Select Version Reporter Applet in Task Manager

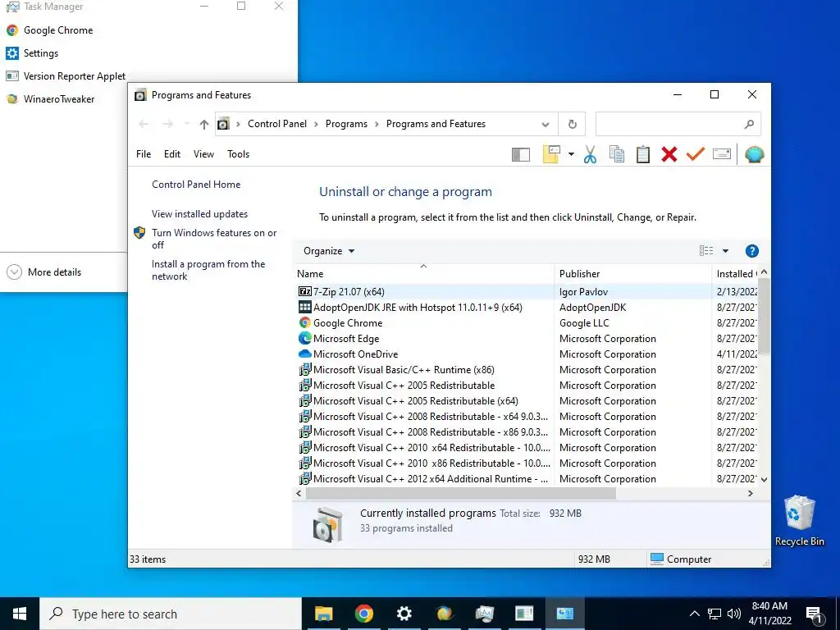click(x=75, y=76)
